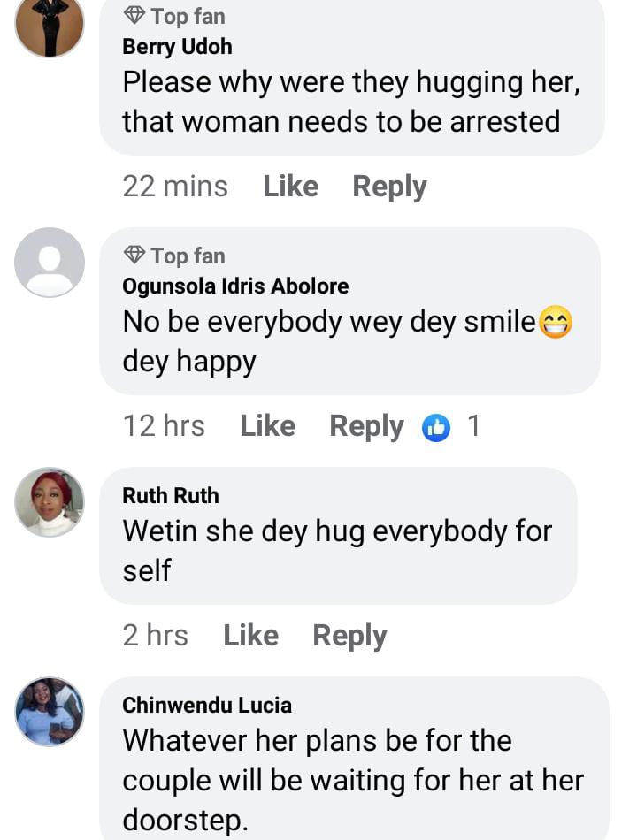Open Ogunsola Idris Abolore's name link
637x840 pixels.
(235, 286)
